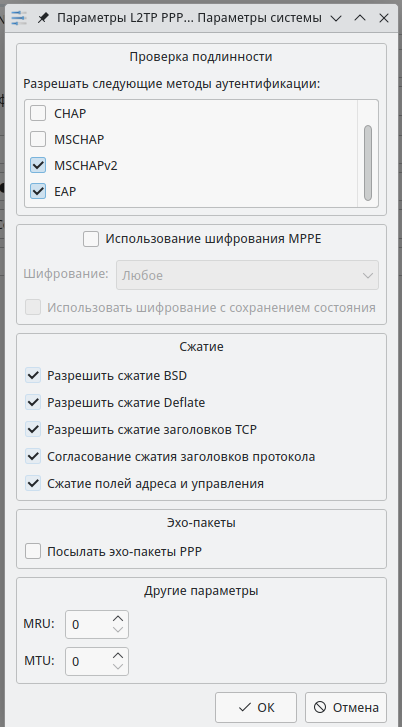Enable the MSCHAP authentication checkbox
Viewport: 402px width, 727px height.
coord(38,139)
